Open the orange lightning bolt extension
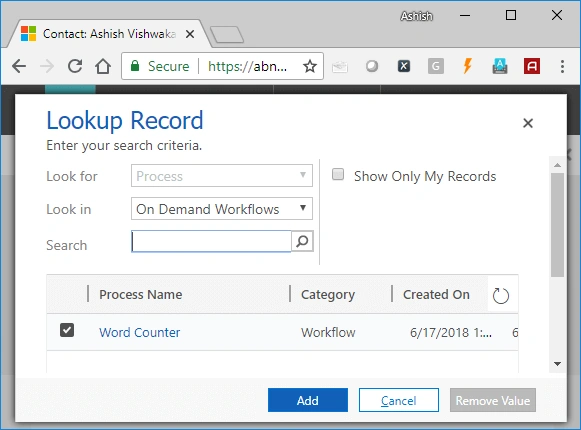This screenshot has height=430, width=581. [468, 66]
